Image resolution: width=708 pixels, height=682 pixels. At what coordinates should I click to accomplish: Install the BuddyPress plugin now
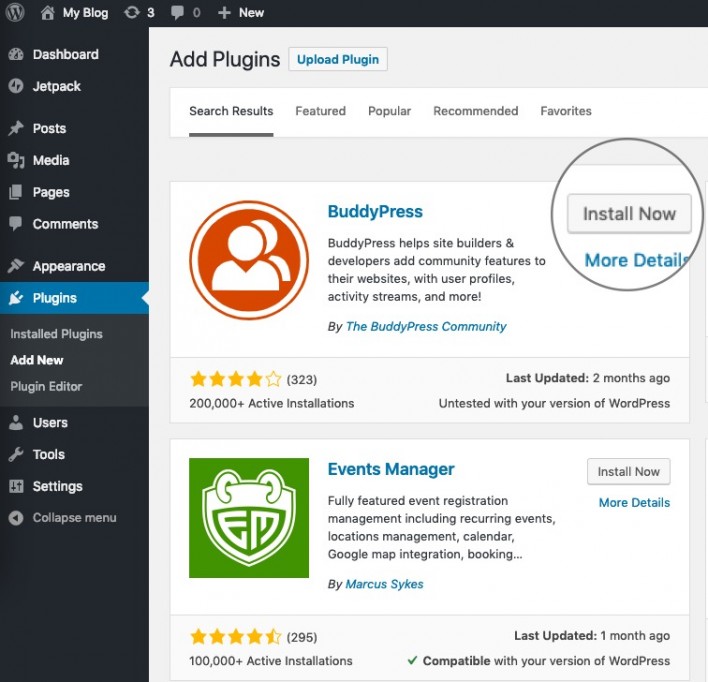pyautogui.click(x=629, y=214)
